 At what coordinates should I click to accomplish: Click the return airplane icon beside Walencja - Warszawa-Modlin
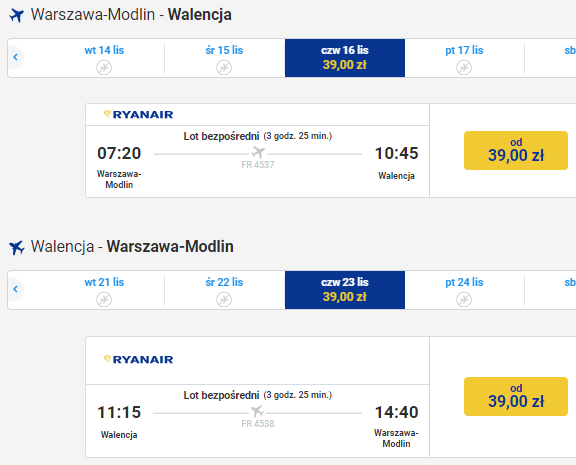tap(17, 248)
